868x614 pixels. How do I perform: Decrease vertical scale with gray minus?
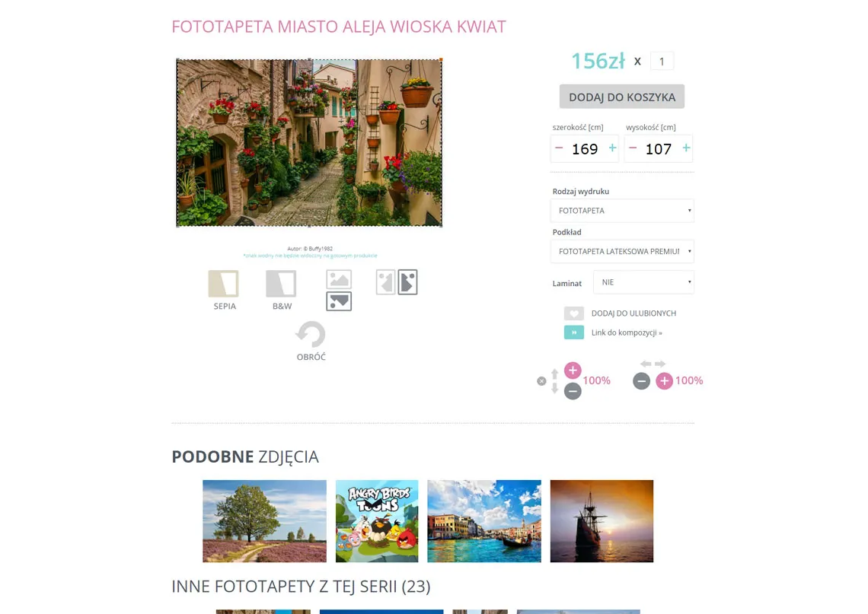click(573, 391)
